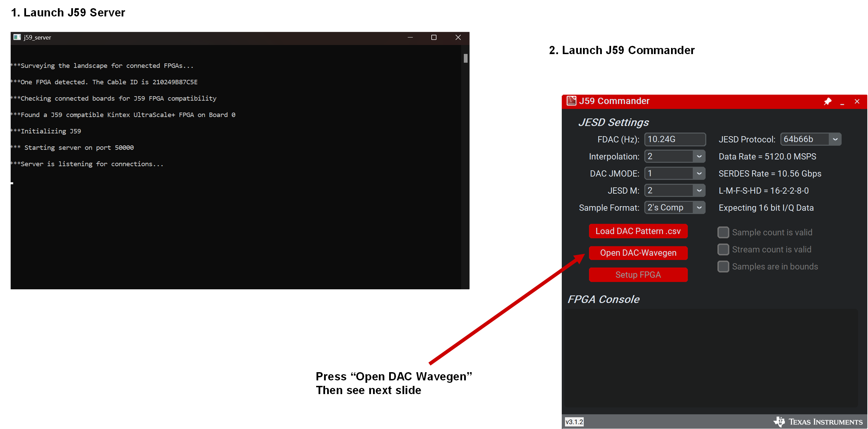Click the v3.1.2 version label
The height and width of the screenshot is (429, 868).
click(x=574, y=422)
